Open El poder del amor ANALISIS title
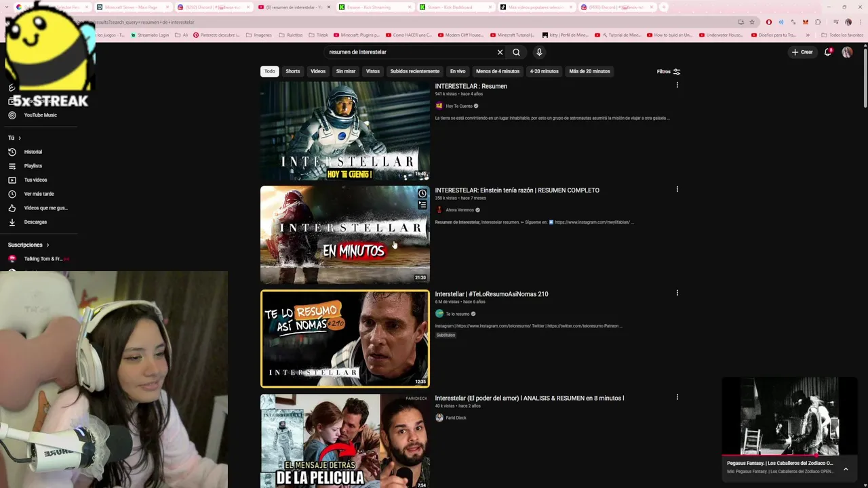 click(x=530, y=398)
